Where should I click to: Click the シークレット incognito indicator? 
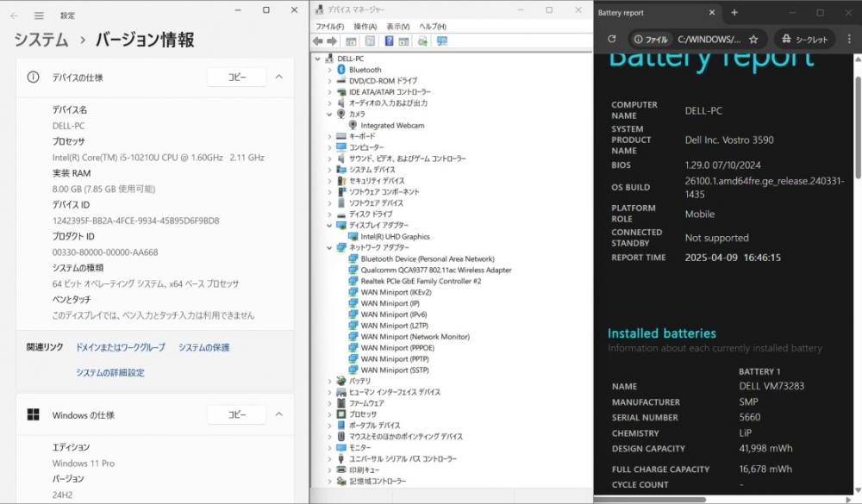pos(804,39)
